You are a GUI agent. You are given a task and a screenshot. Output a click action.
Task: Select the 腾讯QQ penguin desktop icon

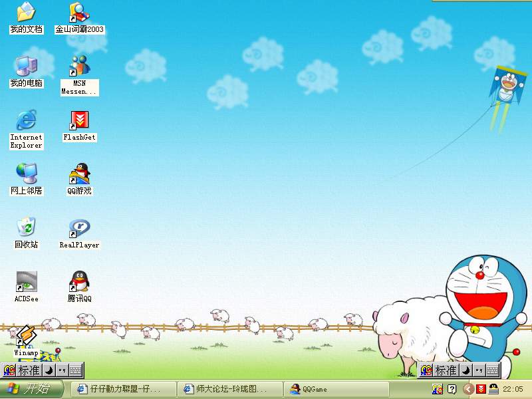pyautogui.click(x=79, y=283)
